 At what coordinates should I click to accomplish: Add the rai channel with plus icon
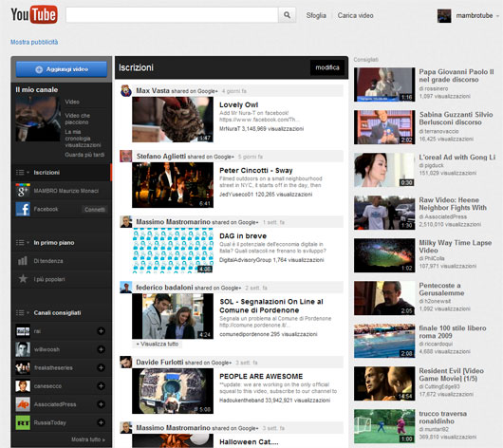(x=101, y=331)
